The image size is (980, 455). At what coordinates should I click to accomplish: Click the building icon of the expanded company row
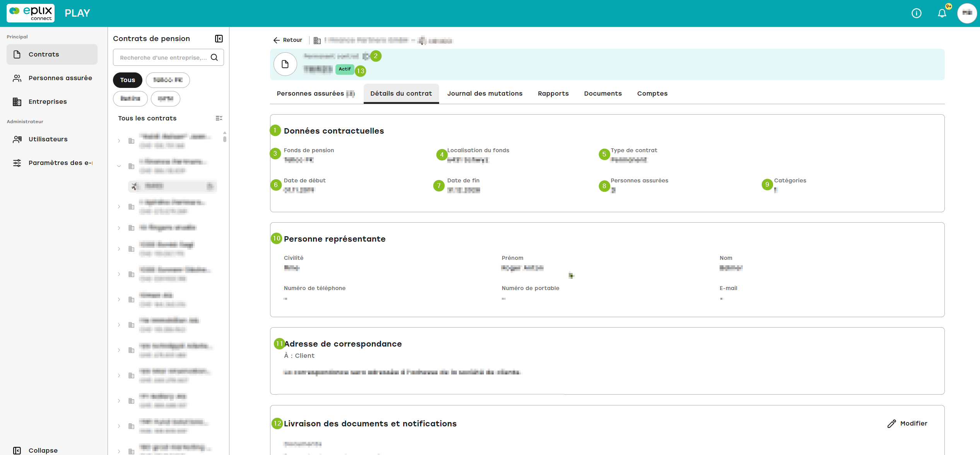tap(132, 166)
